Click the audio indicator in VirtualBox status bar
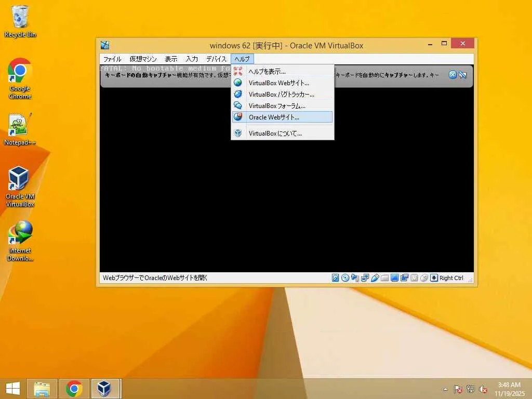 [x=355, y=278]
